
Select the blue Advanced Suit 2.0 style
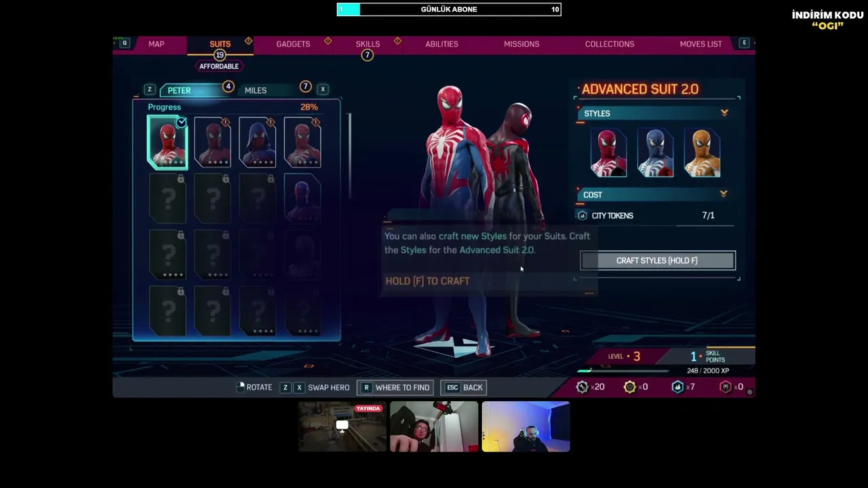pyautogui.click(x=655, y=153)
